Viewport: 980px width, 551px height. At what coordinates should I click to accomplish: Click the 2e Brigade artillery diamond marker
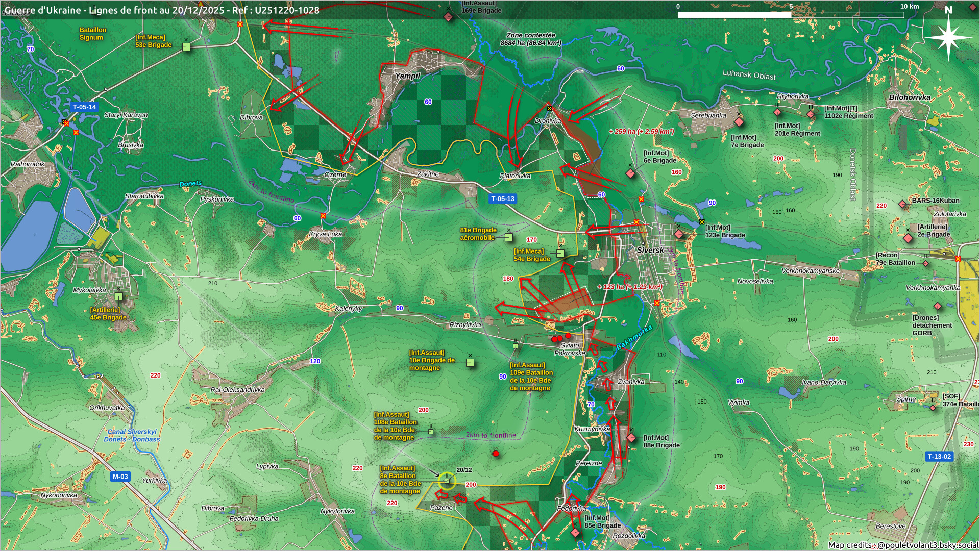point(908,238)
